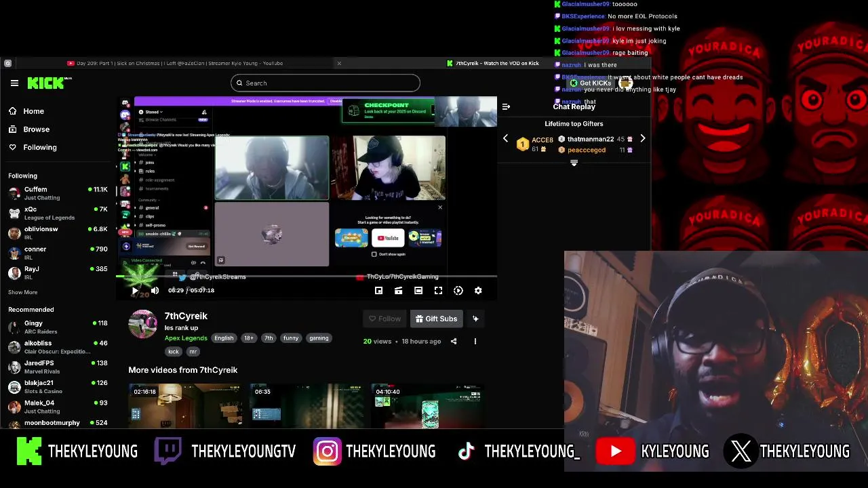Screen dimensions: 868x488
Task: Seek using the video progress bar
Action: 307,277
